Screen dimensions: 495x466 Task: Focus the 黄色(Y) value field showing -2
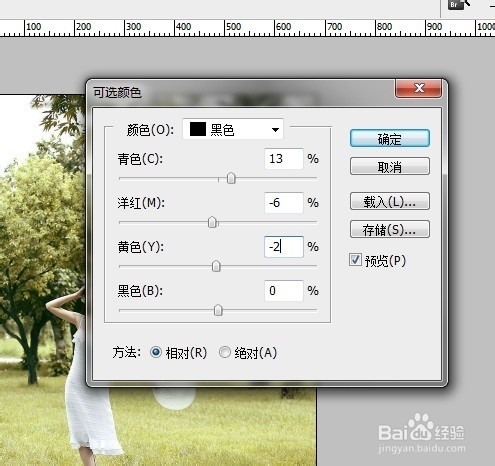click(x=284, y=247)
